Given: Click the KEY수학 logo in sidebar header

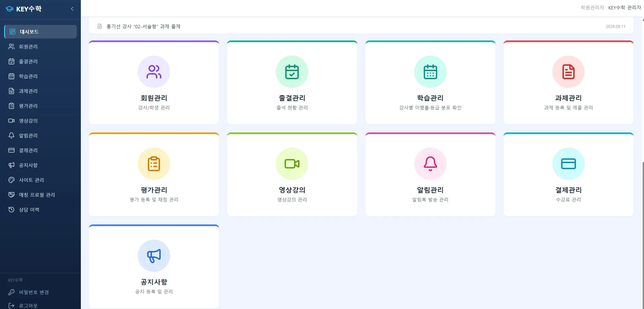Looking at the screenshot, I should pos(24,9).
